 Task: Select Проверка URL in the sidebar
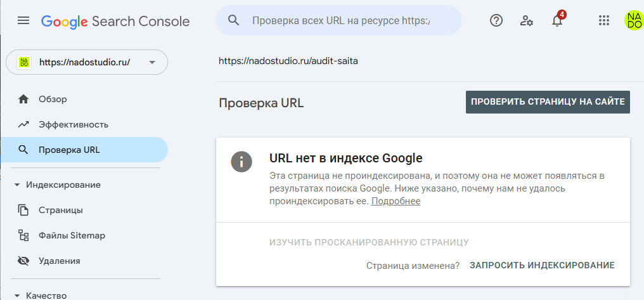pos(68,150)
